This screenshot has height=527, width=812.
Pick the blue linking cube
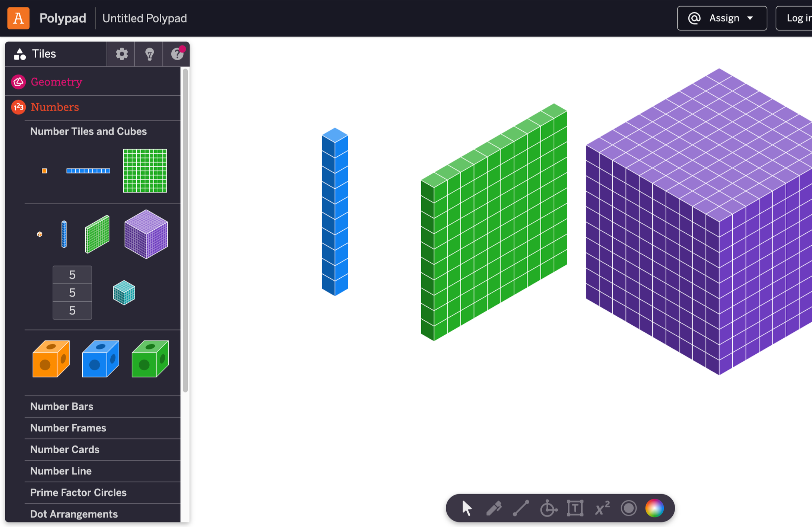click(x=101, y=359)
